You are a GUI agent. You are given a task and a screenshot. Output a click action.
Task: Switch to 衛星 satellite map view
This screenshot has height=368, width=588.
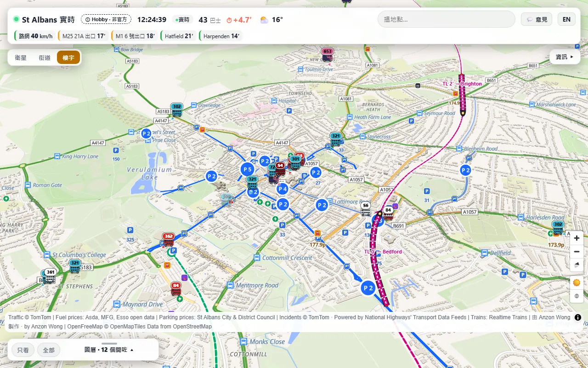(x=21, y=57)
